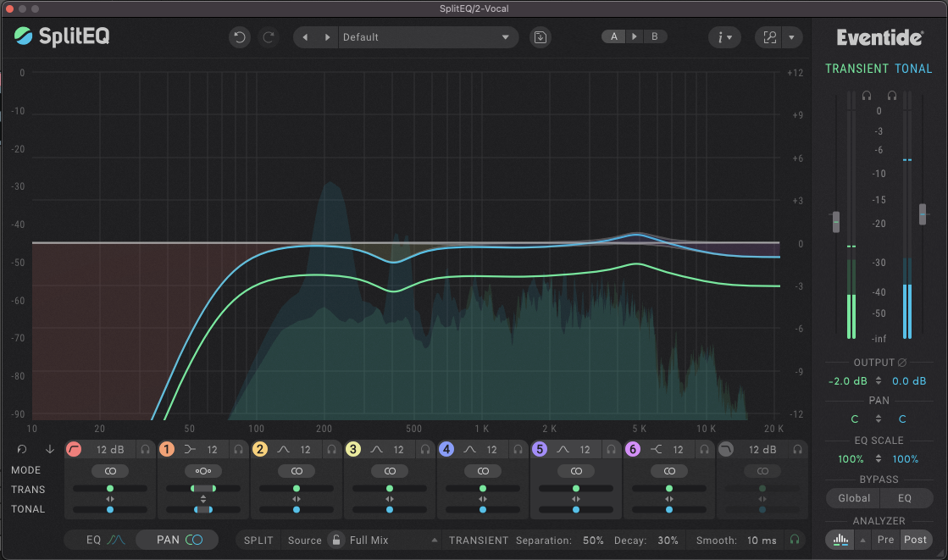
Task: Click the reset bands icon
Action: 22,449
